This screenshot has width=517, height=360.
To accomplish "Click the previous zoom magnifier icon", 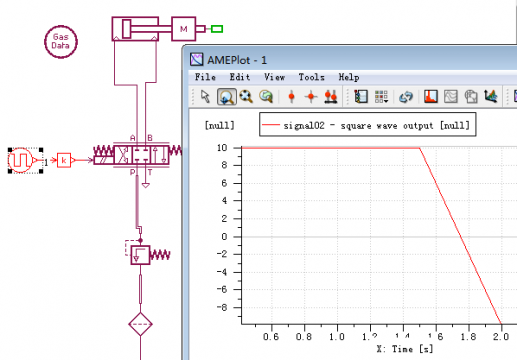I will coord(266,97).
